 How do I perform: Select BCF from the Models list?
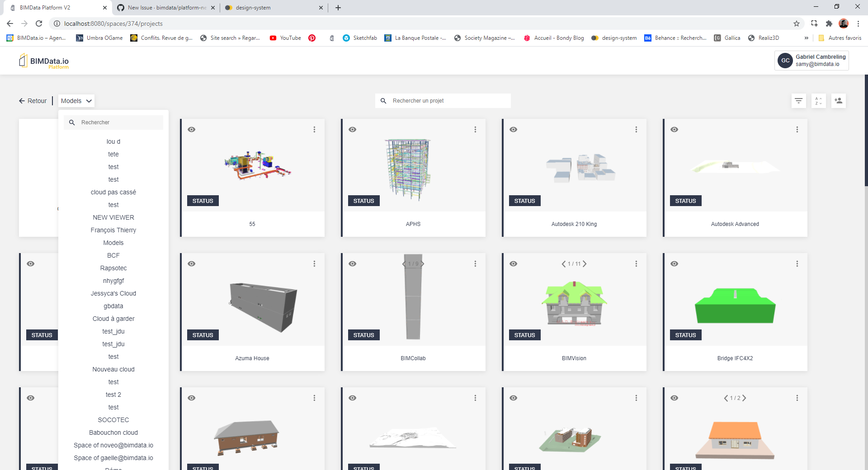pos(113,255)
